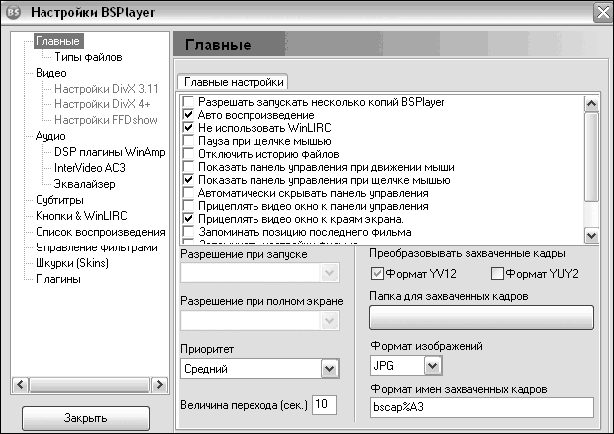Click the tree horizontal scrollbar thumb
This screenshot has width=614, height=434.
tap(90, 385)
